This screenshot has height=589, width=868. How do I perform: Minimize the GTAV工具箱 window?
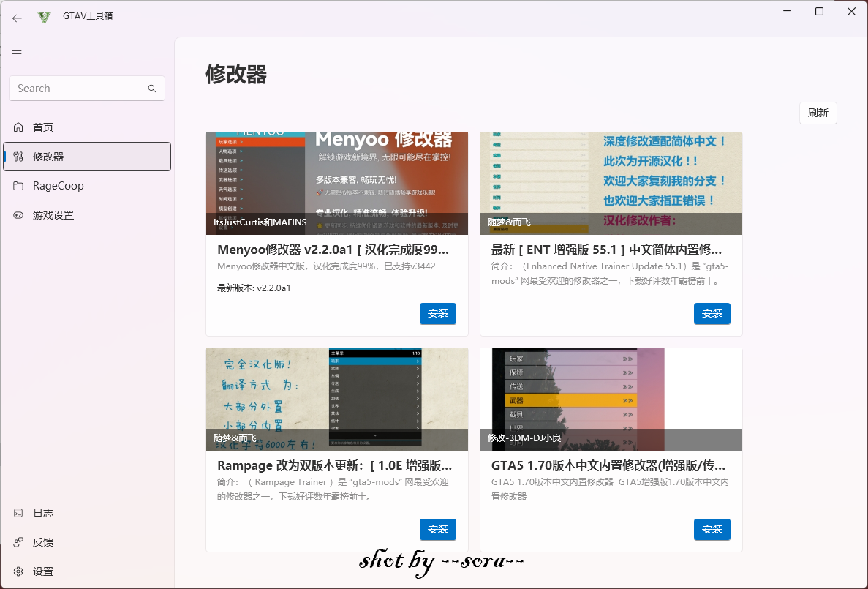tap(787, 12)
